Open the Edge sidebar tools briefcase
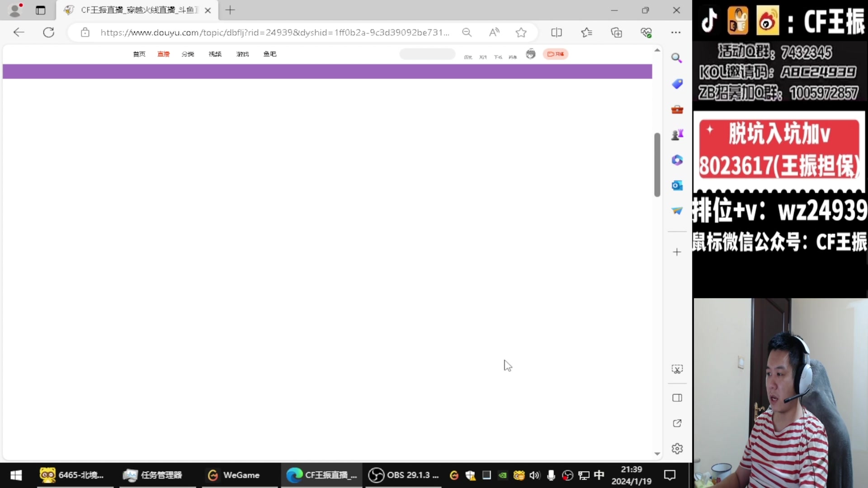Image resolution: width=868 pixels, height=488 pixels. click(677, 109)
